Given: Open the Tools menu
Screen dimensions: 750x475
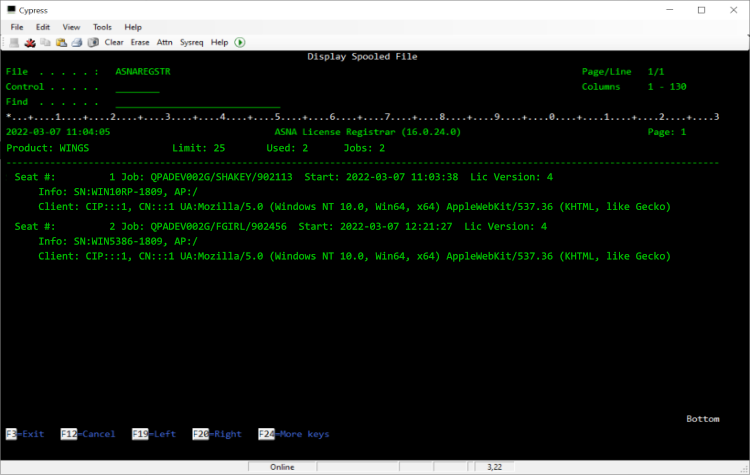Looking at the screenshot, I should tap(102, 27).
